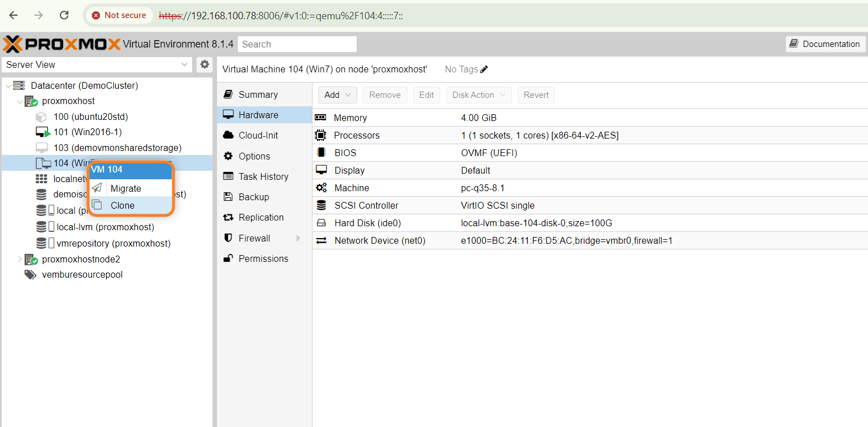
Task: Click the paper plane Migrate icon
Action: pyautogui.click(x=97, y=188)
